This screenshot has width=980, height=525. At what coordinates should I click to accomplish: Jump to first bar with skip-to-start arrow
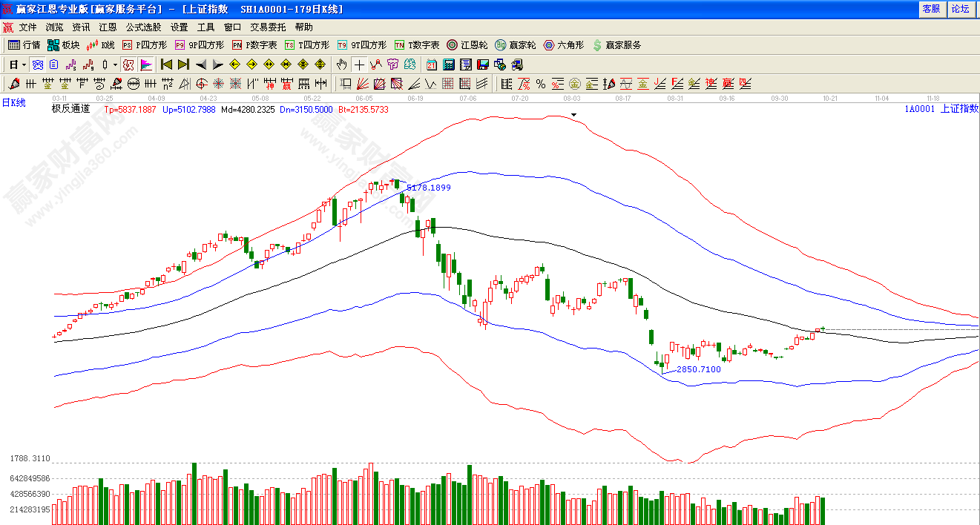(166, 65)
